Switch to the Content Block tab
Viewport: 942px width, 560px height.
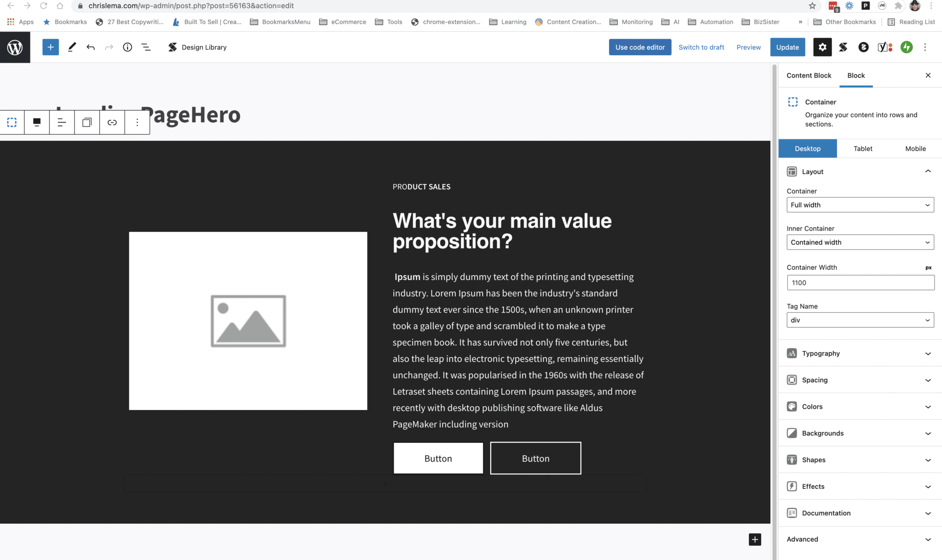(809, 75)
